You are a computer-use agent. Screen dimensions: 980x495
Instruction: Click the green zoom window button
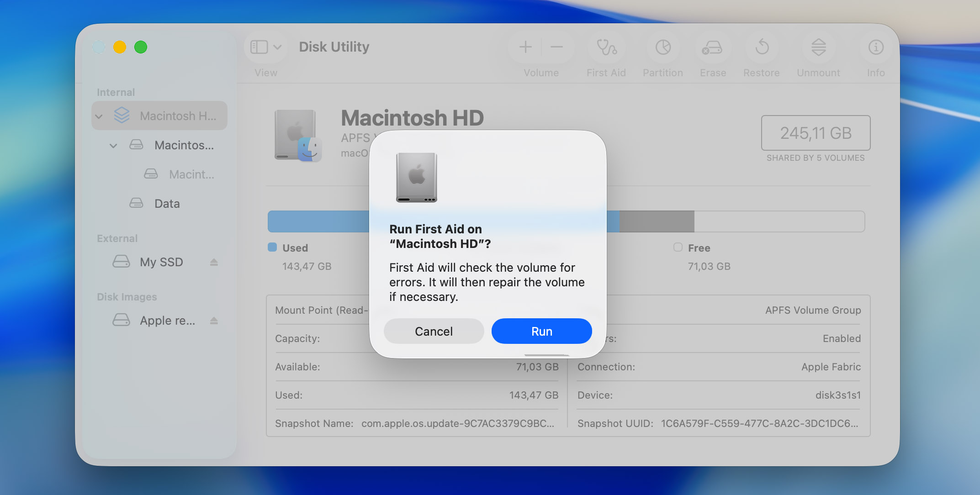pos(141,47)
